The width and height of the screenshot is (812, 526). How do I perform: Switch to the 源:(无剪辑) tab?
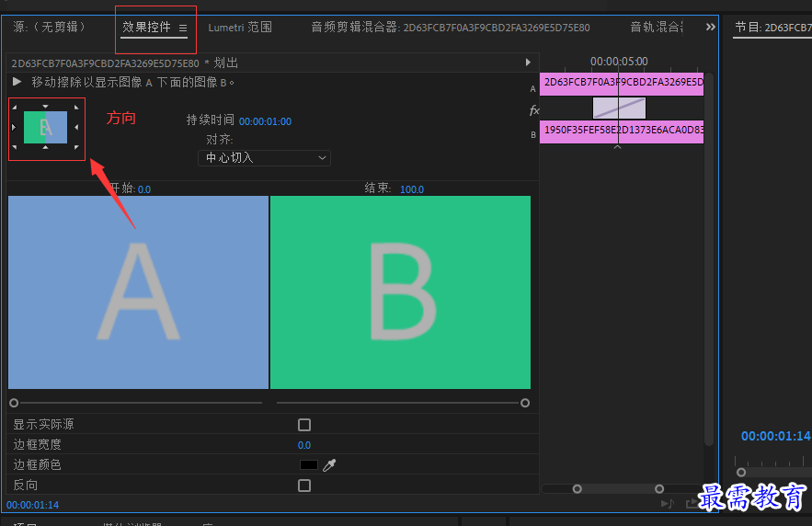point(49,27)
